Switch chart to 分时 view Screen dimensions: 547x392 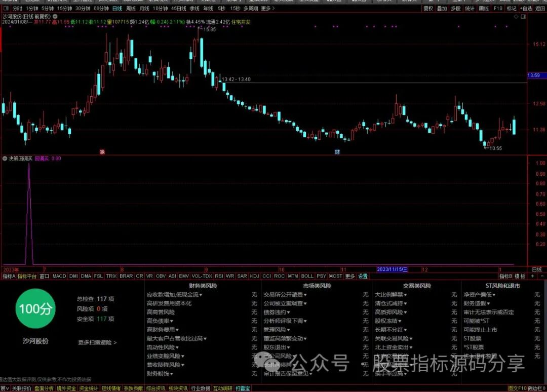coord(17,9)
